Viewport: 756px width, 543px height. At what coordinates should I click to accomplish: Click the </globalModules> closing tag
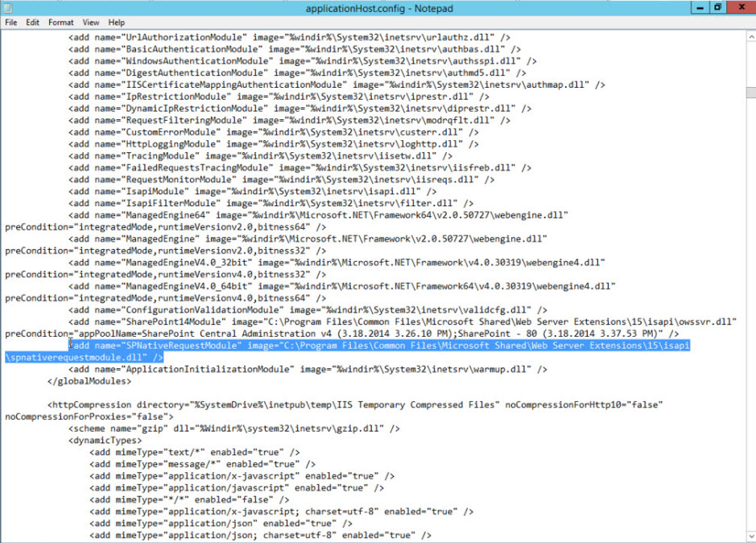89,381
